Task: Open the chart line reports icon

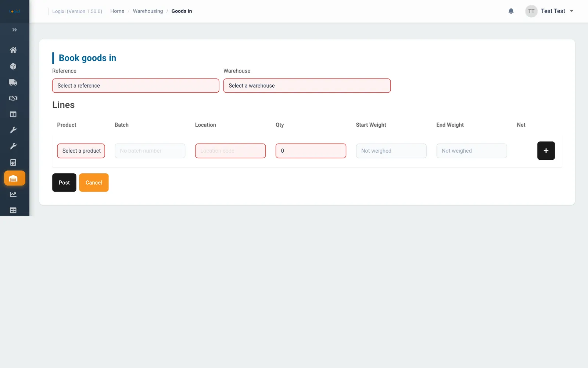Action: tap(13, 194)
